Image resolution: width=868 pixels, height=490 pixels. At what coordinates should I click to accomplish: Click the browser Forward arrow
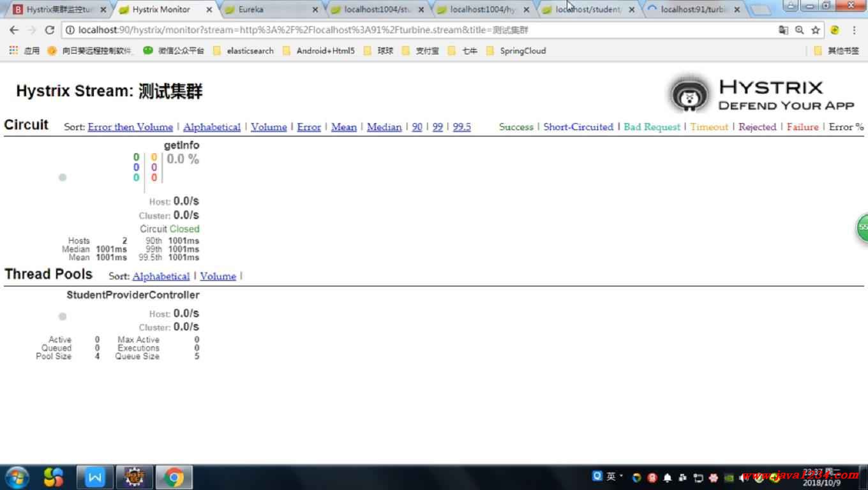click(x=31, y=30)
